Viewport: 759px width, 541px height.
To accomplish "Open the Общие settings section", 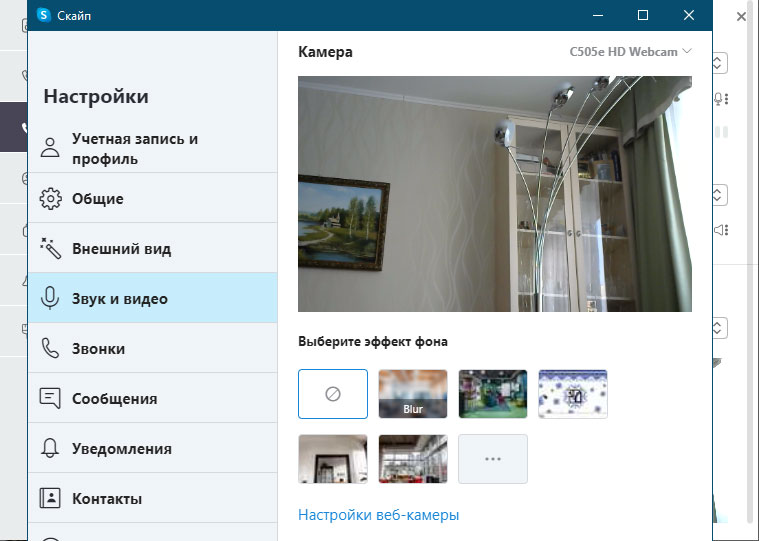I will pyautogui.click(x=152, y=198).
